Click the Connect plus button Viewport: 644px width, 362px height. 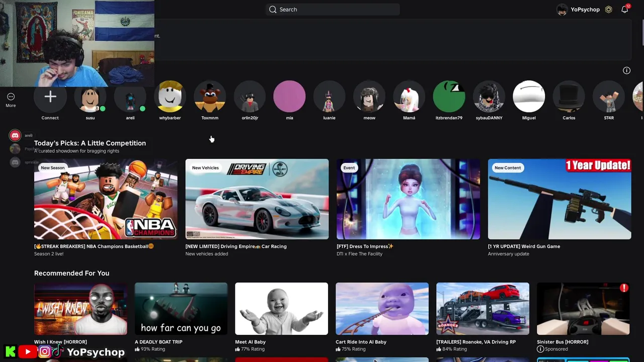pyautogui.click(x=50, y=97)
